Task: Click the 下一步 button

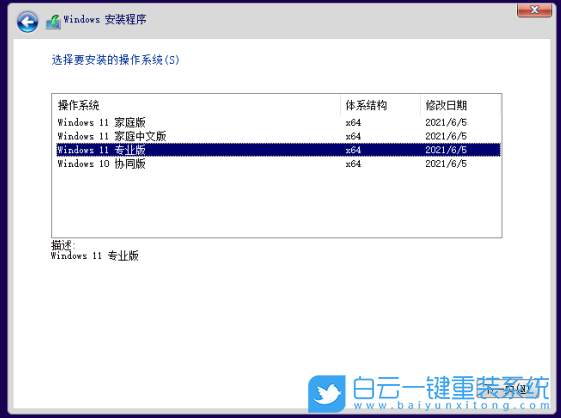Action: [x=508, y=389]
